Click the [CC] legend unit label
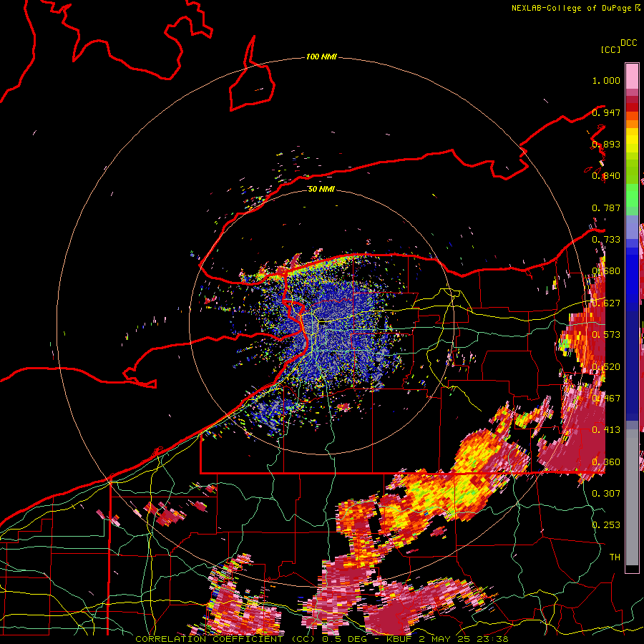 point(611,49)
